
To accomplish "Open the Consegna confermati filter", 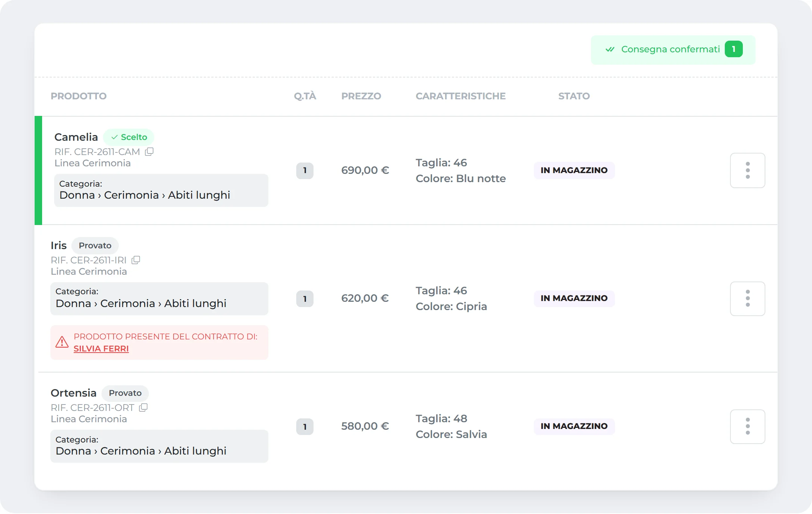I will point(673,50).
